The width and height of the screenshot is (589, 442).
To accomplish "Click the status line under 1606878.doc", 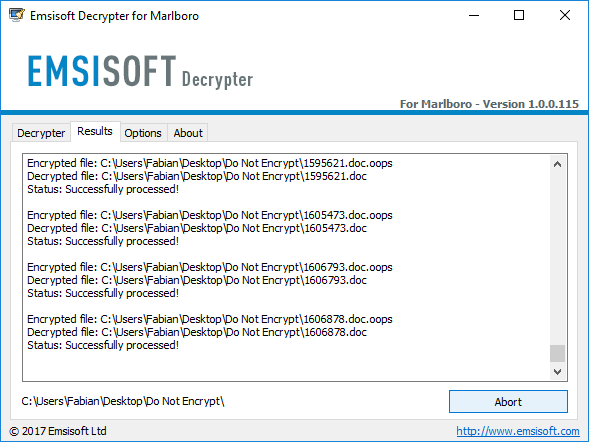I will (103, 345).
